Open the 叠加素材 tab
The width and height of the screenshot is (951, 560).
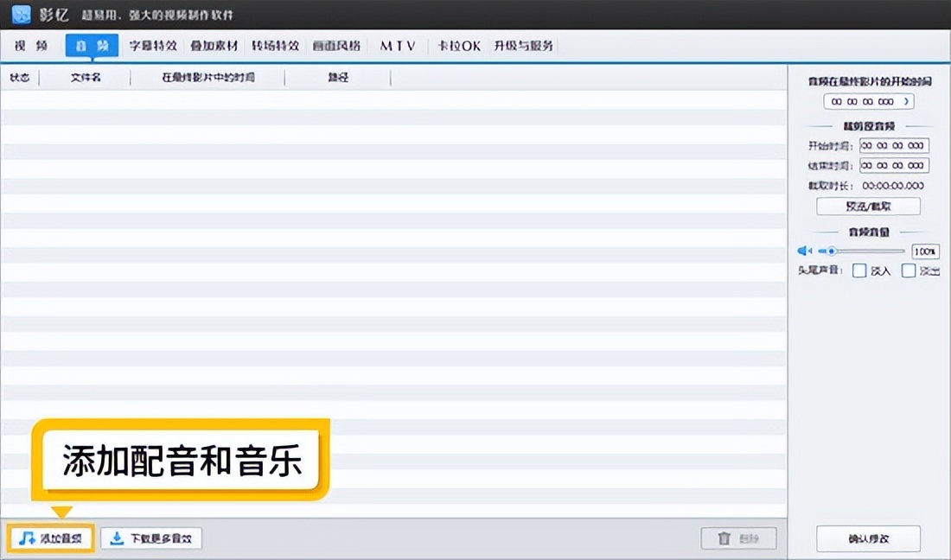point(214,46)
